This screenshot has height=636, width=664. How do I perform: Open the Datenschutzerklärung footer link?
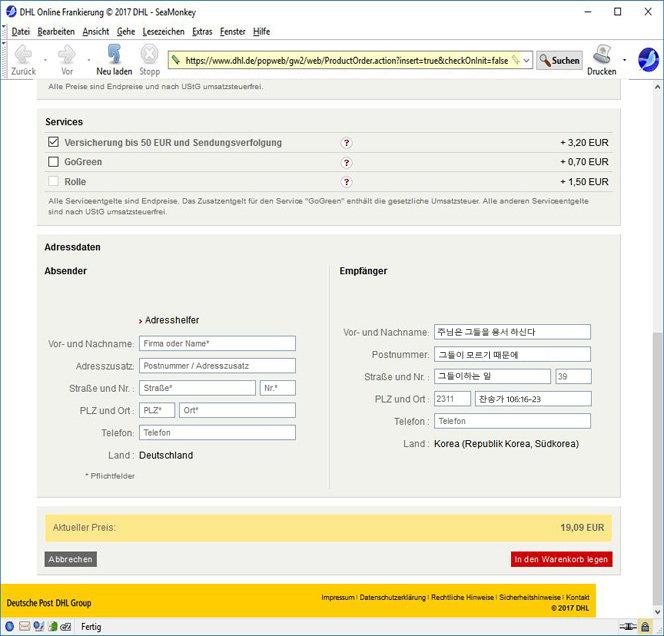393,597
